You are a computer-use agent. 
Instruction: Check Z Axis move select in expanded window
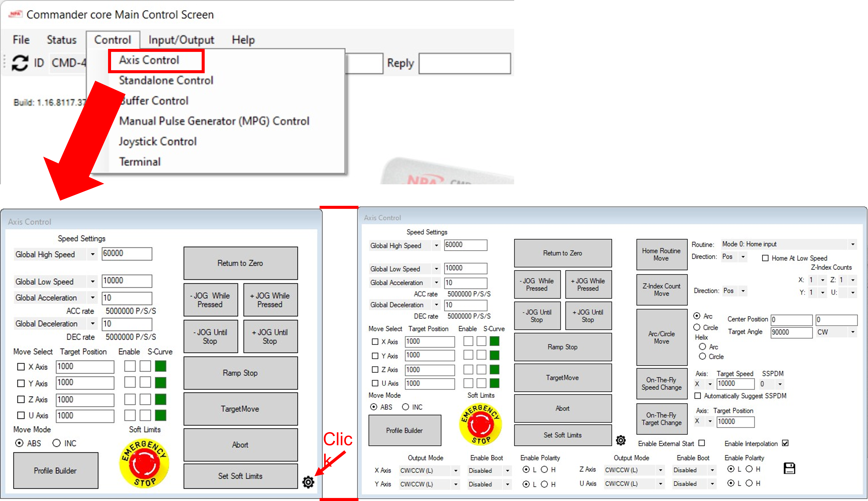375,369
